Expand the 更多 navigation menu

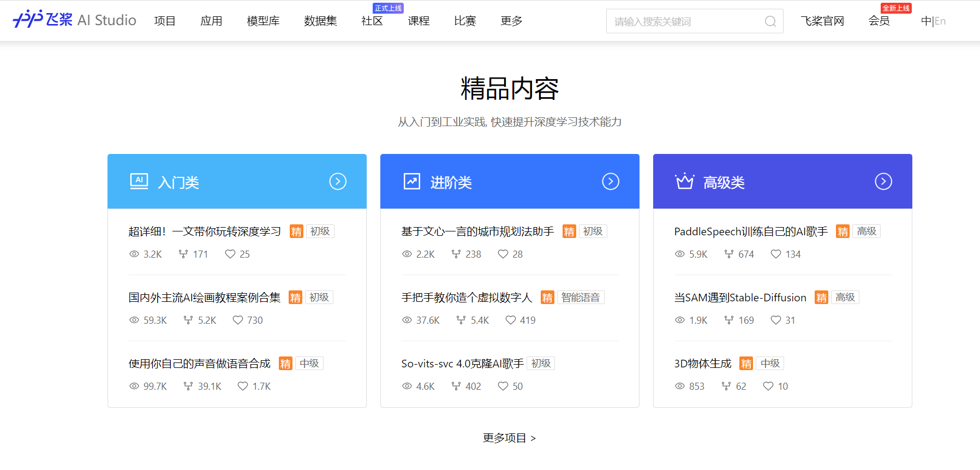click(x=511, y=21)
